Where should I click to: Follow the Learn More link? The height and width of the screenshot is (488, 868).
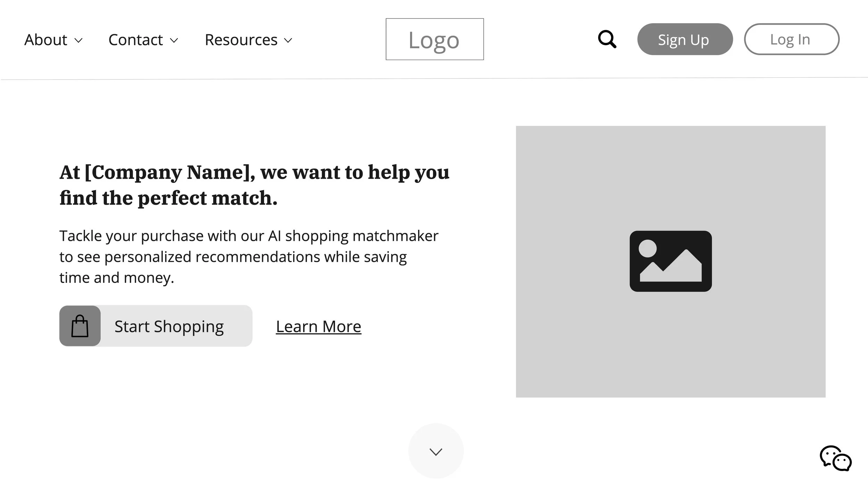[x=318, y=326]
